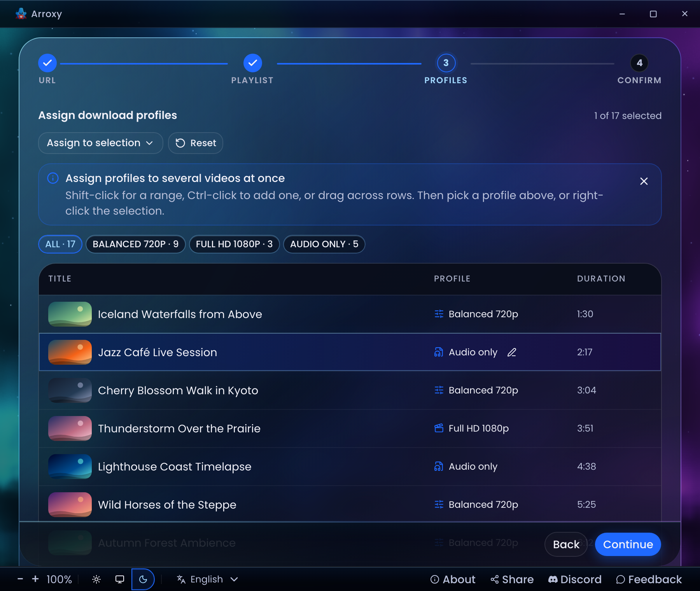Click the info icon in the tip banner
The height and width of the screenshot is (591, 700).
coord(53,178)
